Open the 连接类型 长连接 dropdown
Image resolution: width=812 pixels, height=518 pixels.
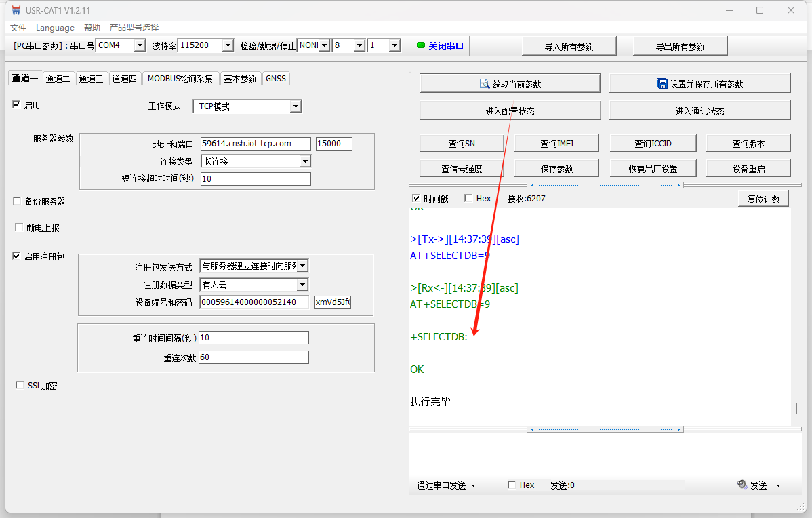point(305,161)
